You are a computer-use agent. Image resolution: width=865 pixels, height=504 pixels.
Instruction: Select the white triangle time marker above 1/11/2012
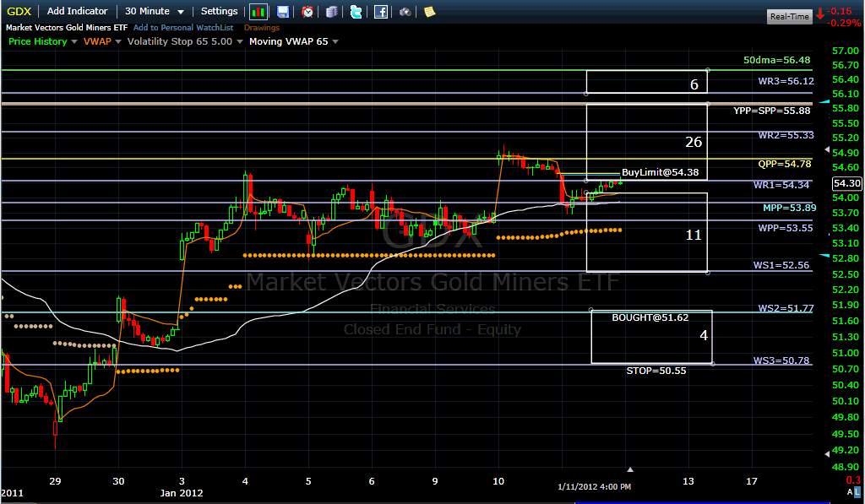pyautogui.click(x=630, y=469)
